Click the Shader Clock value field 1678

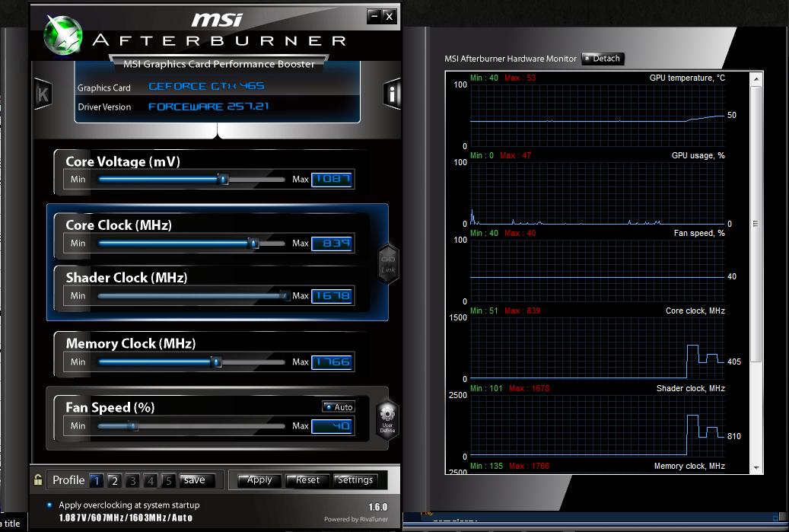point(332,296)
